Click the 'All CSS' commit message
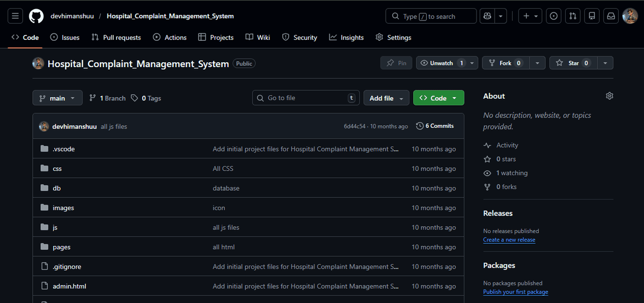This screenshot has width=644, height=303. 223,169
